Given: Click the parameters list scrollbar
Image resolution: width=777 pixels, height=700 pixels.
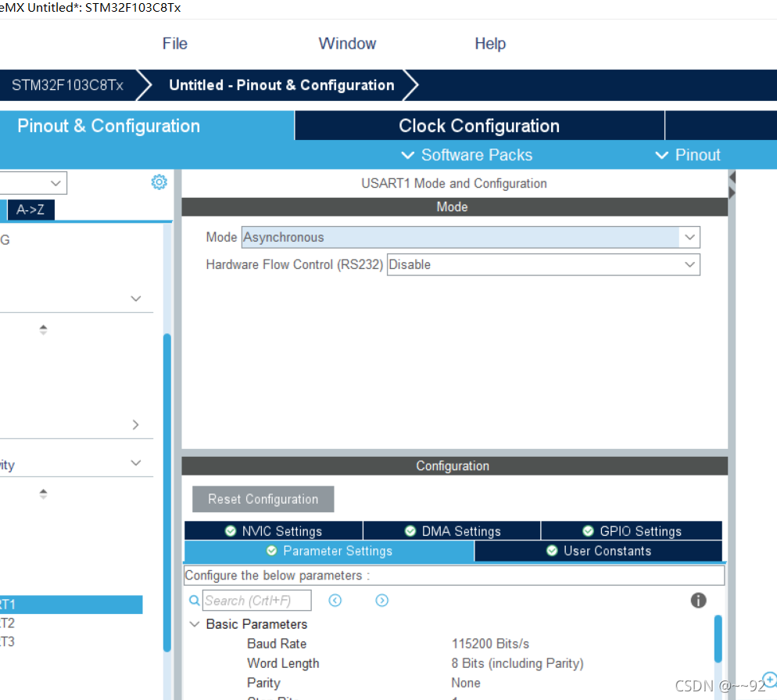Looking at the screenshot, I should tap(718, 638).
